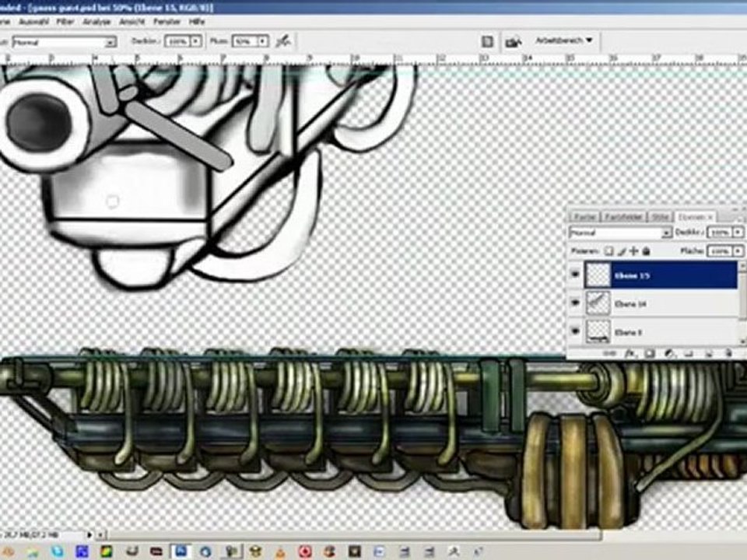Expand the Fläche fill slider arrow

738,250
